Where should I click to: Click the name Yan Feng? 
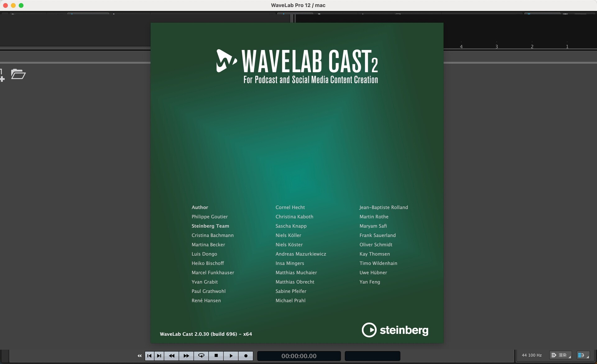click(x=370, y=282)
